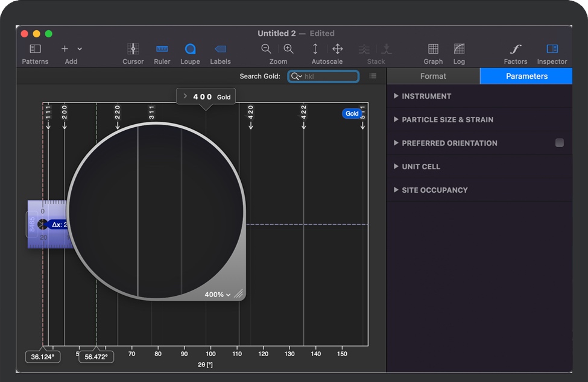Enable the Preferred Orientation checkbox
588x382 pixels.
(x=560, y=143)
